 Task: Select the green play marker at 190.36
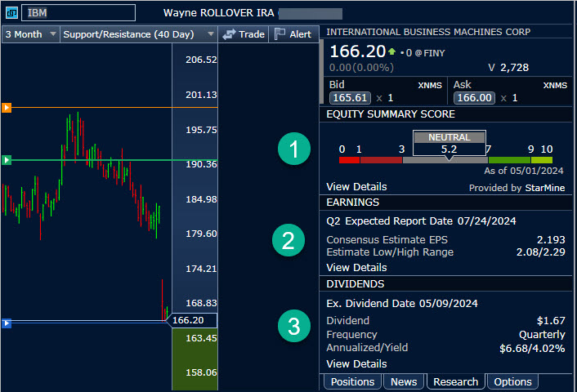6,160
